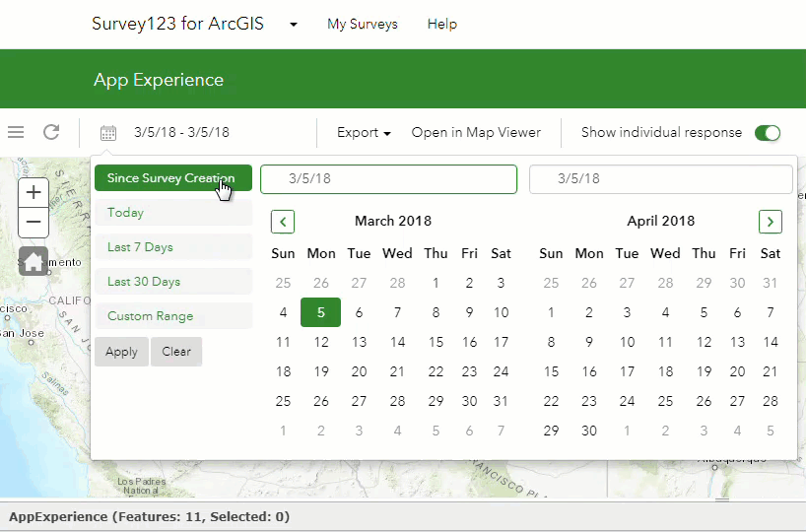The width and height of the screenshot is (806, 532).
Task: Open the Help menu
Action: click(441, 25)
